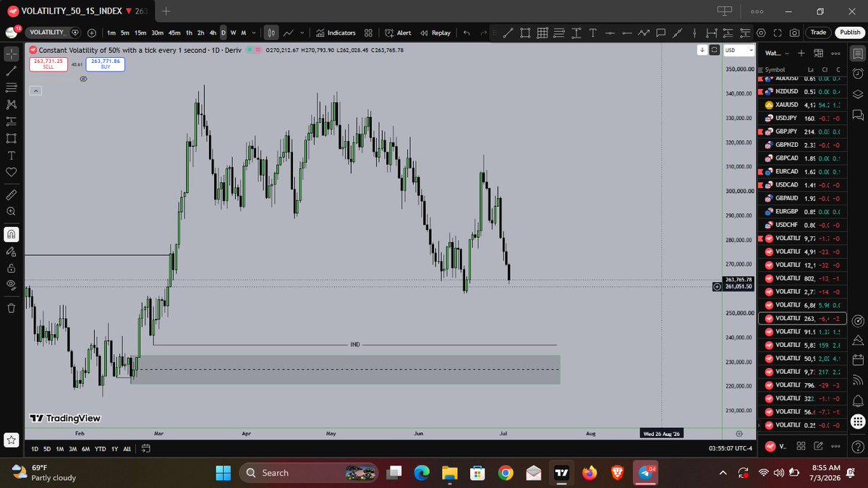Click the trash remove drawings icon

tap(11, 307)
